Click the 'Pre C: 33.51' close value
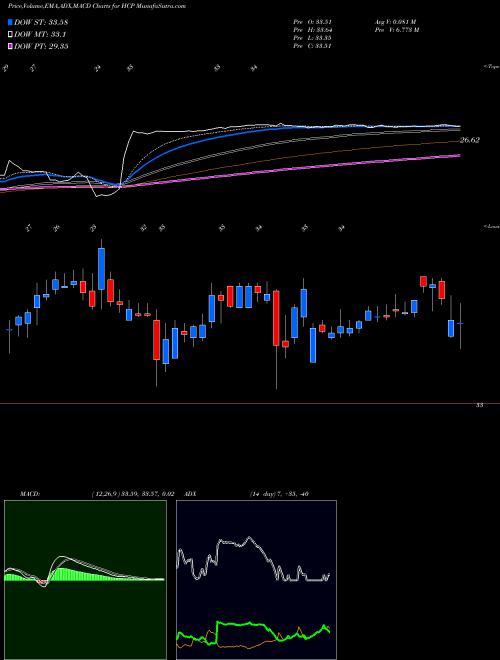 (313, 45)
